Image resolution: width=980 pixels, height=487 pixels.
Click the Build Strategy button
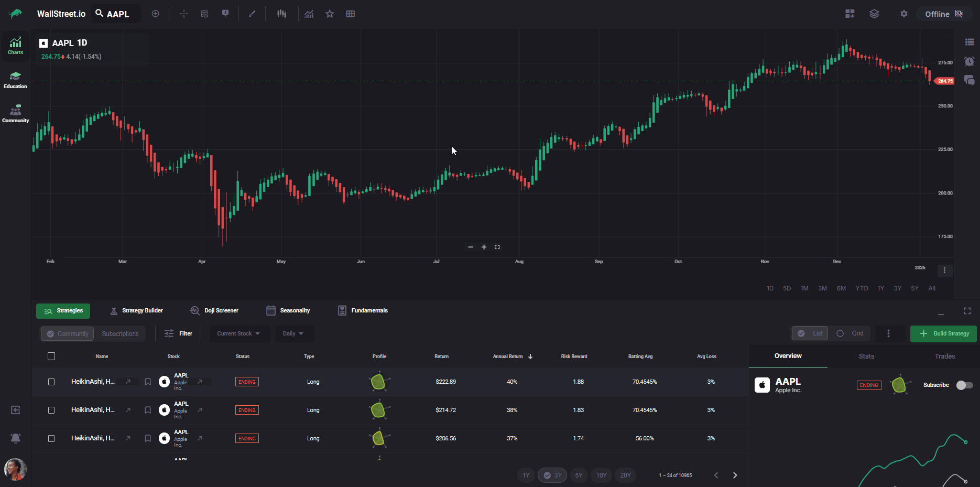coord(943,333)
